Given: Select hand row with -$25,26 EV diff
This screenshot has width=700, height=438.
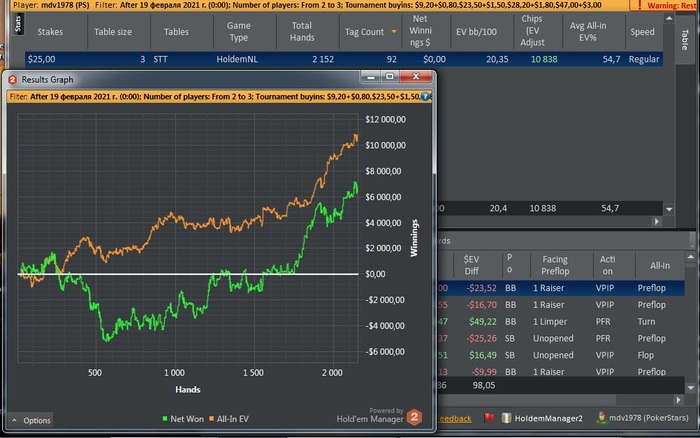Looking at the screenshot, I should [561, 338].
